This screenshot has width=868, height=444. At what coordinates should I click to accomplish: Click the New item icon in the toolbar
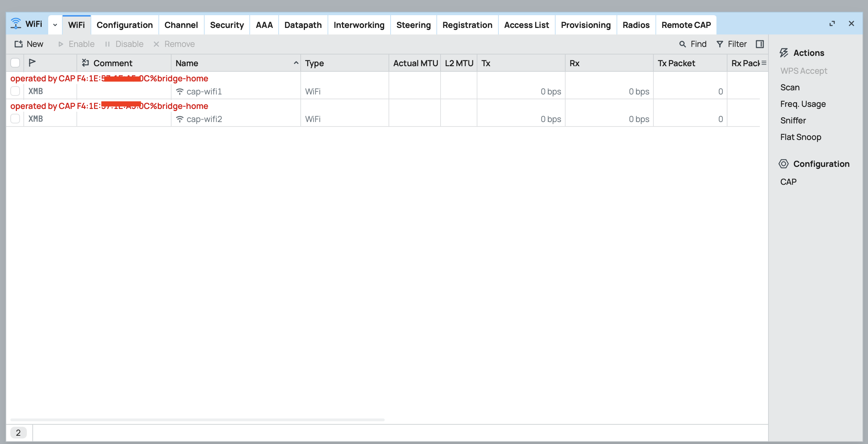pos(19,44)
